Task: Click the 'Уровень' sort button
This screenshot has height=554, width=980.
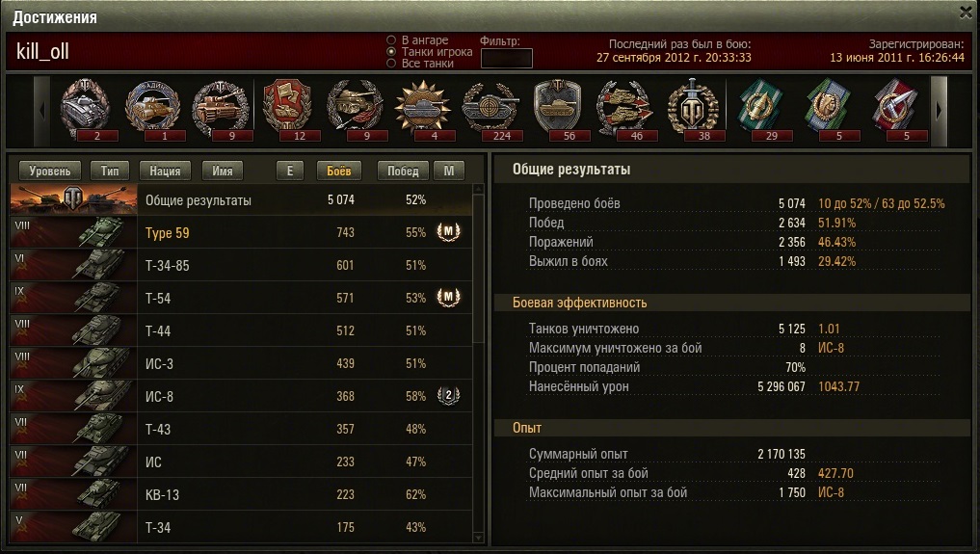Action: 50,171
